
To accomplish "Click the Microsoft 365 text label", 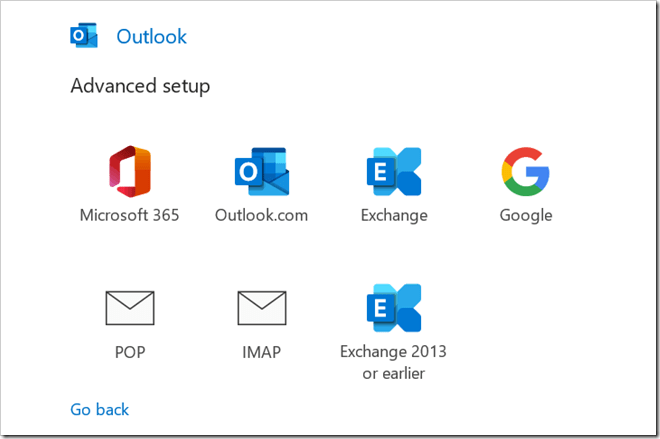I will (129, 215).
